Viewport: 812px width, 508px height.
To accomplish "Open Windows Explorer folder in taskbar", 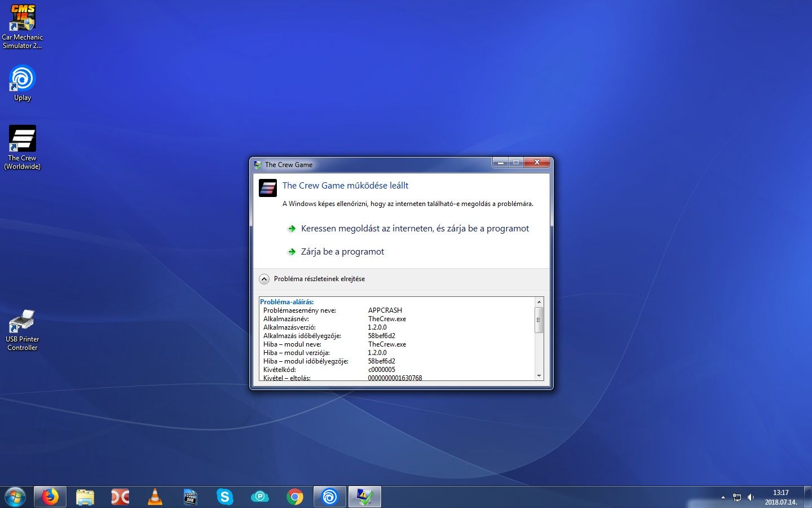I will (85, 497).
